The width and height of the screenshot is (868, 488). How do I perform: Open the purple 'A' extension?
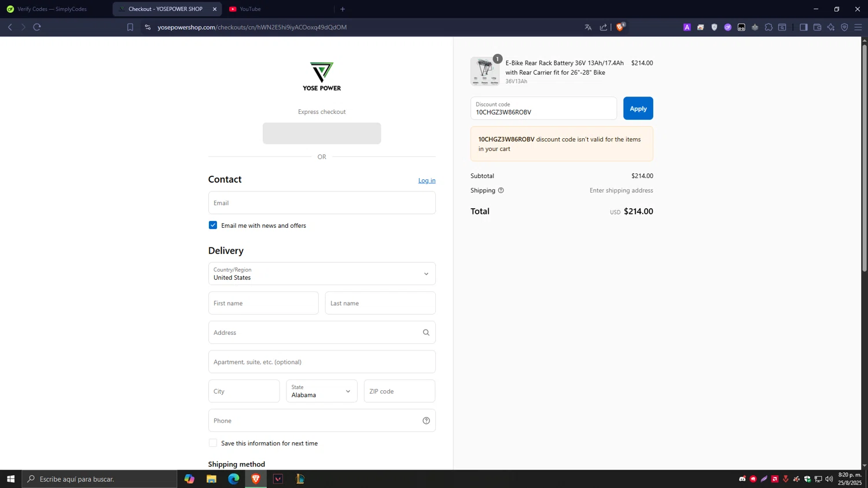pyautogui.click(x=687, y=27)
